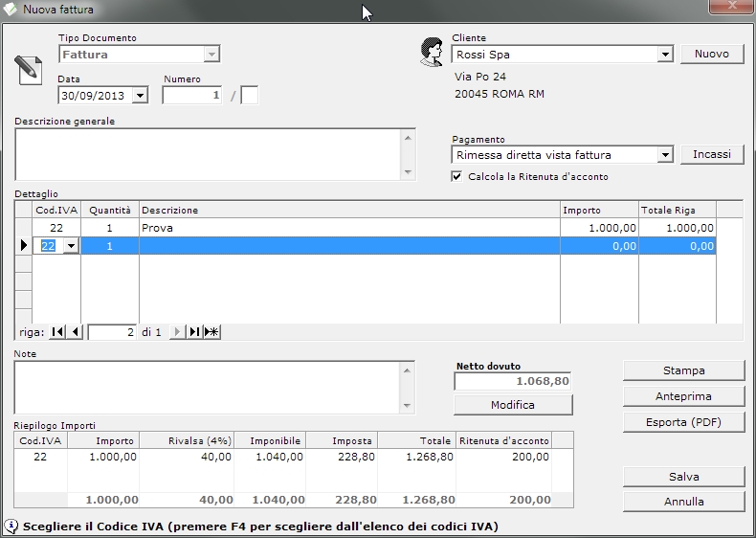Click into the Note text area
The height and width of the screenshot is (538, 756).
(208, 388)
